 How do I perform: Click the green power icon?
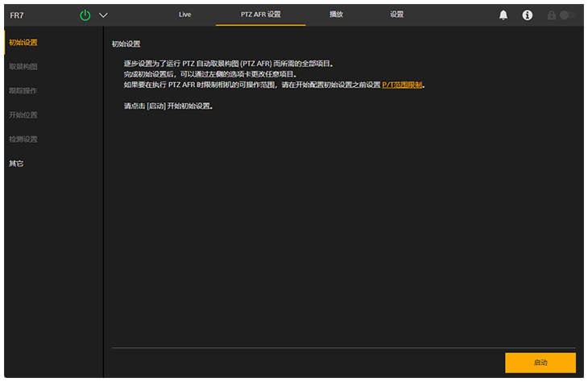[85, 15]
